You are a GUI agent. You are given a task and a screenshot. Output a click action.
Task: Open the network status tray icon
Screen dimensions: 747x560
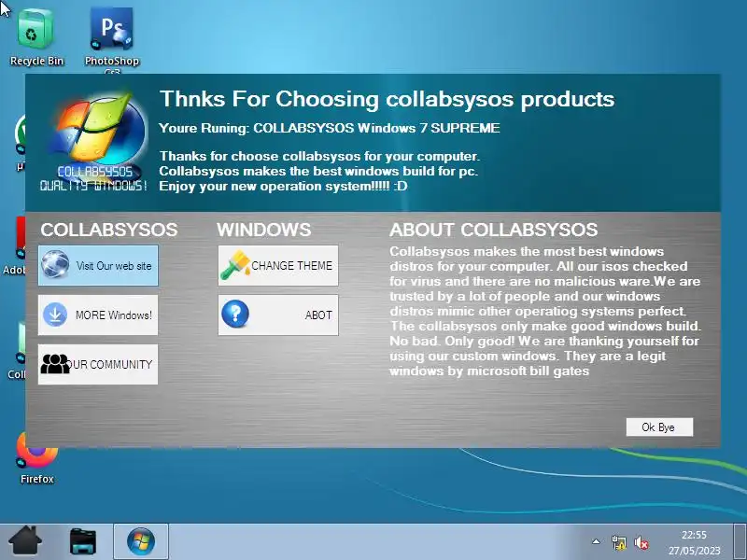(x=619, y=542)
